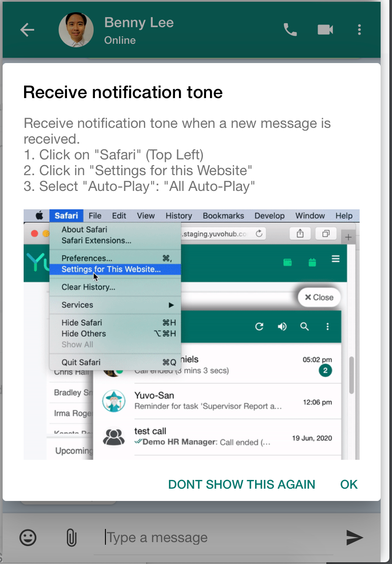Click the pictured chat list scrollbar
This screenshot has height=564, width=392.
pyautogui.click(x=351, y=376)
